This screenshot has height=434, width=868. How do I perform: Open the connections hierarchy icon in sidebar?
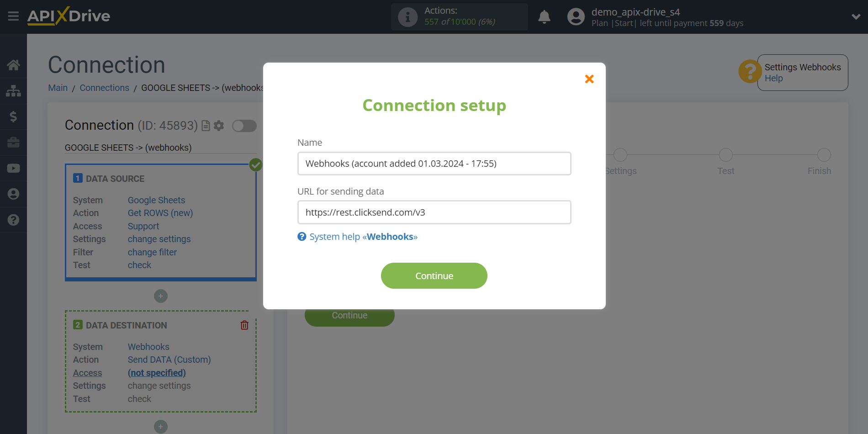[13, 91]
